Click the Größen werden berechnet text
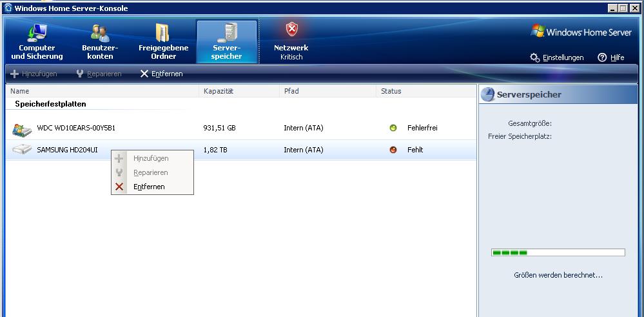Image resolution: width=644 pixels, height=317 pixels. pos(558,275)
